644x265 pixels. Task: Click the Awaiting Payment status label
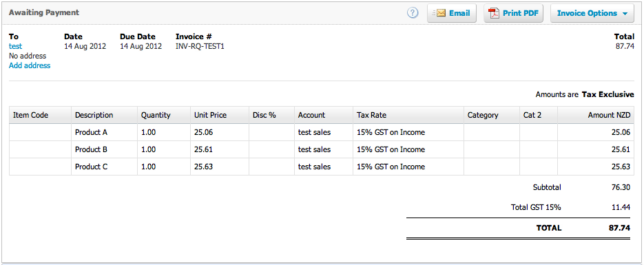(44, 12)
